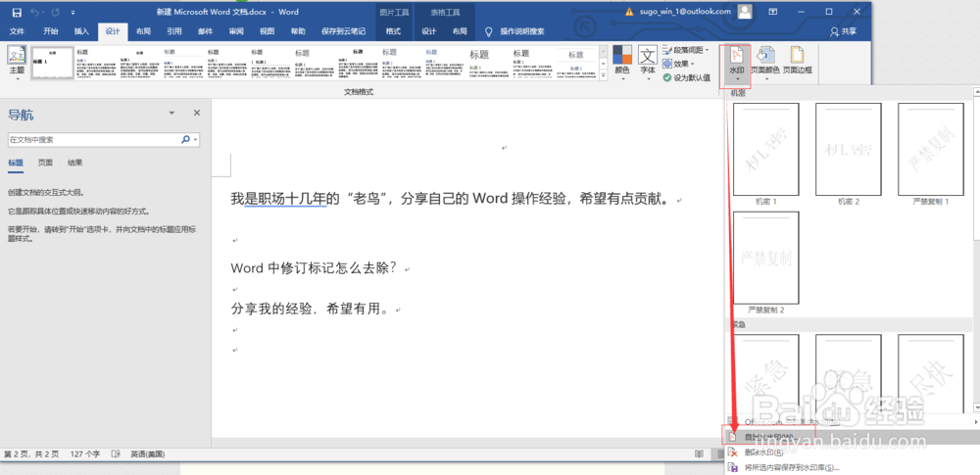
Task: Select the active 设计 tab next to 插入
Action: pos(113,31)
